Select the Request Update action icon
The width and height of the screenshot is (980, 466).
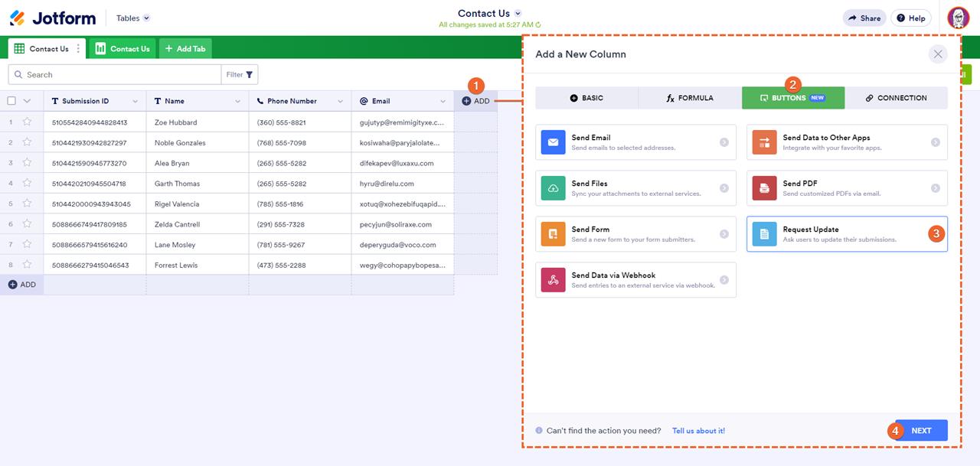(763, 233)
